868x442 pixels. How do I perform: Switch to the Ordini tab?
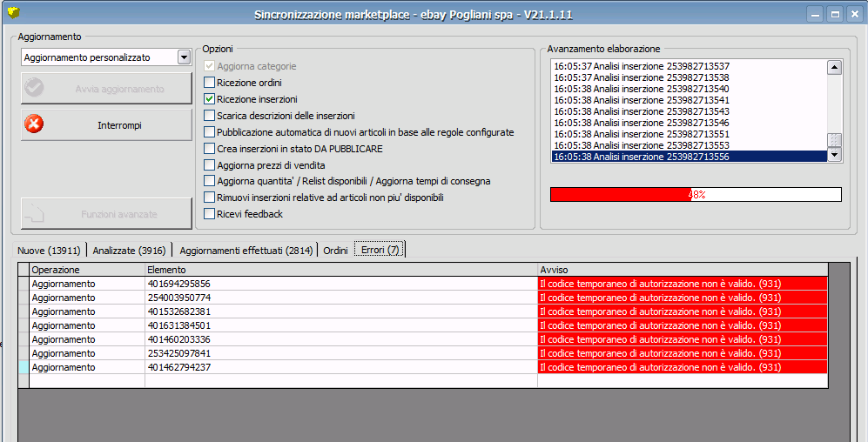pos(335,251)
